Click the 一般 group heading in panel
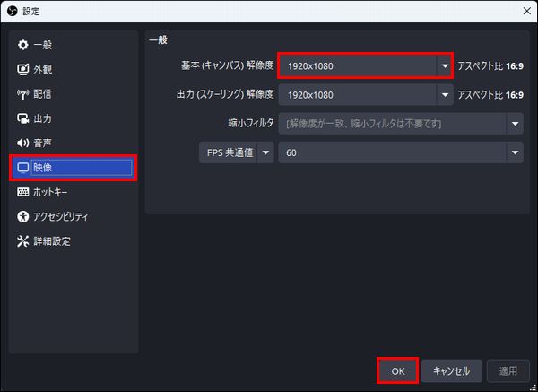538x392 pixels. [x=159, y=40]
